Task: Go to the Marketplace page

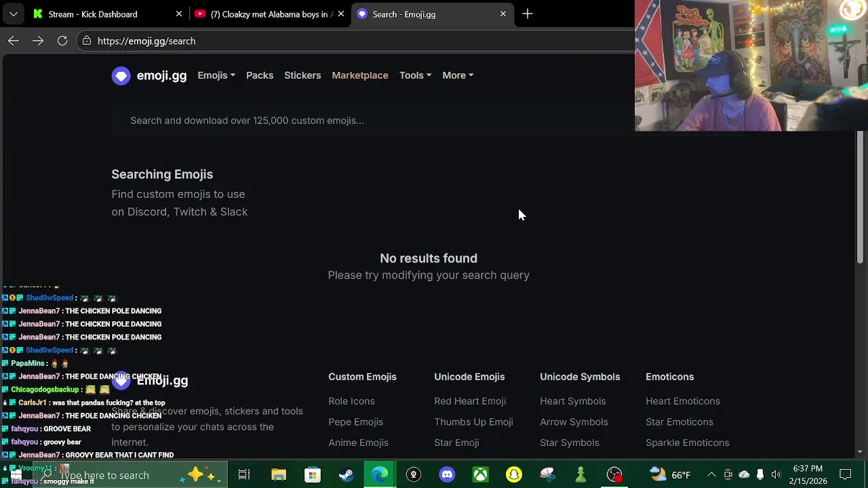Action: [x=360, y=75]
